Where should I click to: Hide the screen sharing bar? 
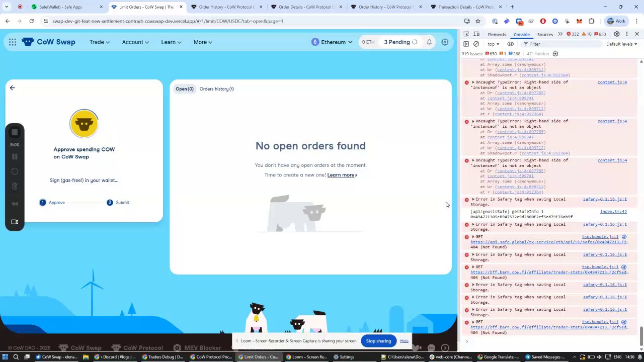point(404,341)
